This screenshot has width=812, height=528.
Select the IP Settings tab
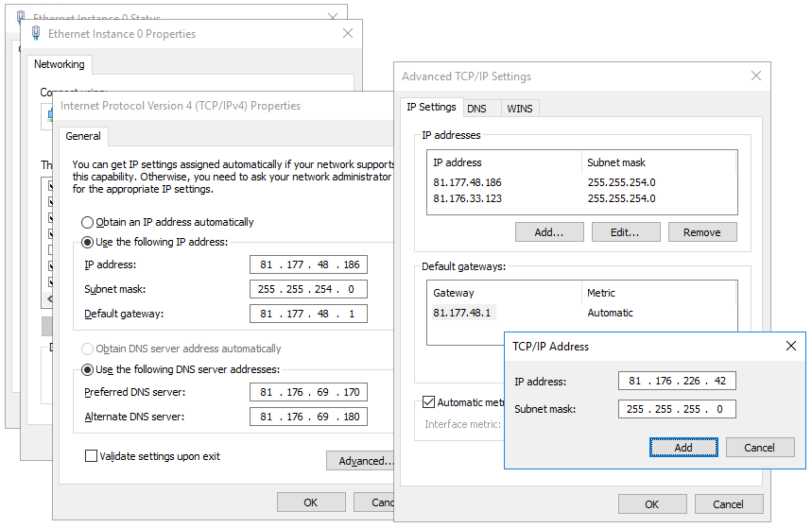(x=431, y=108)
